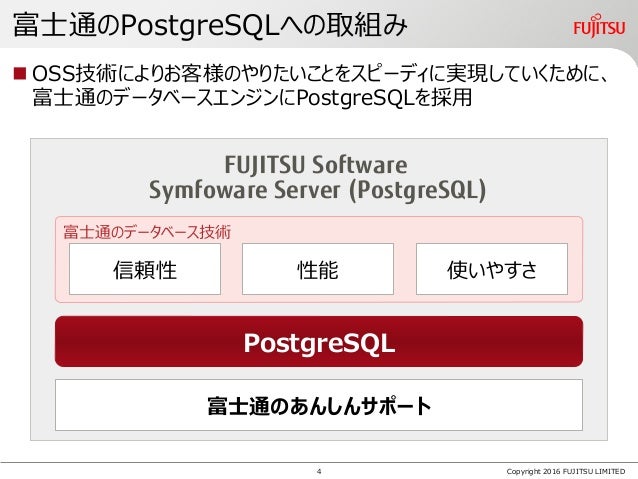Click Symfoware Server (PostgreSQL) text
Screen dimensions: 638x479
(317, 190)
